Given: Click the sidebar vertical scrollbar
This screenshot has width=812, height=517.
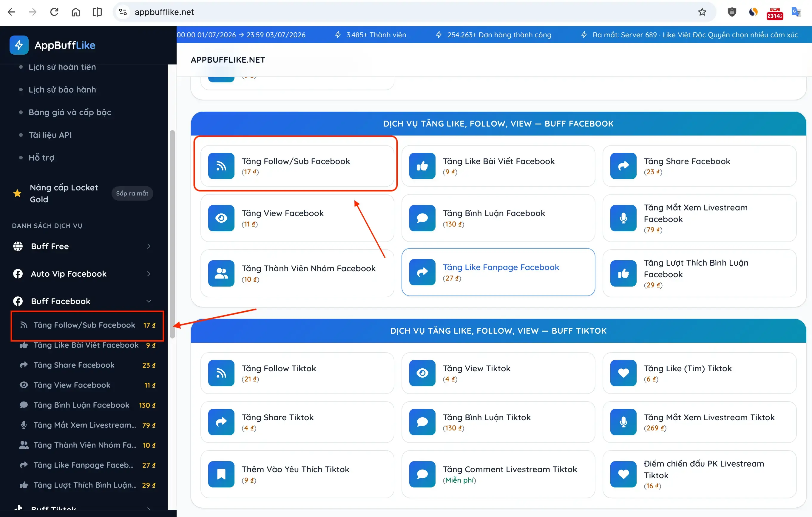Looking at the screenshot, I should pyautogui.click(x=172, y=234).
